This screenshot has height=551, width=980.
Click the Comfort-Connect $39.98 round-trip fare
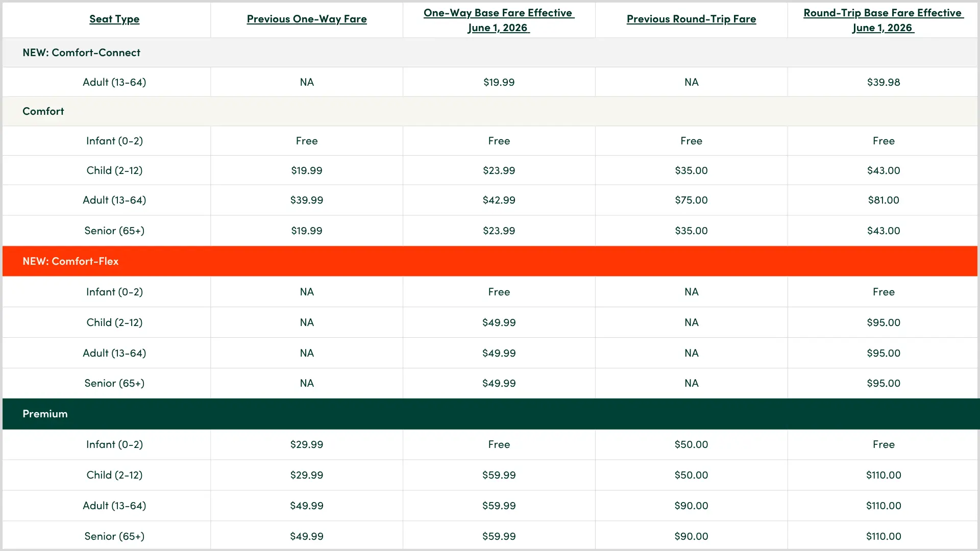(884, 82)
